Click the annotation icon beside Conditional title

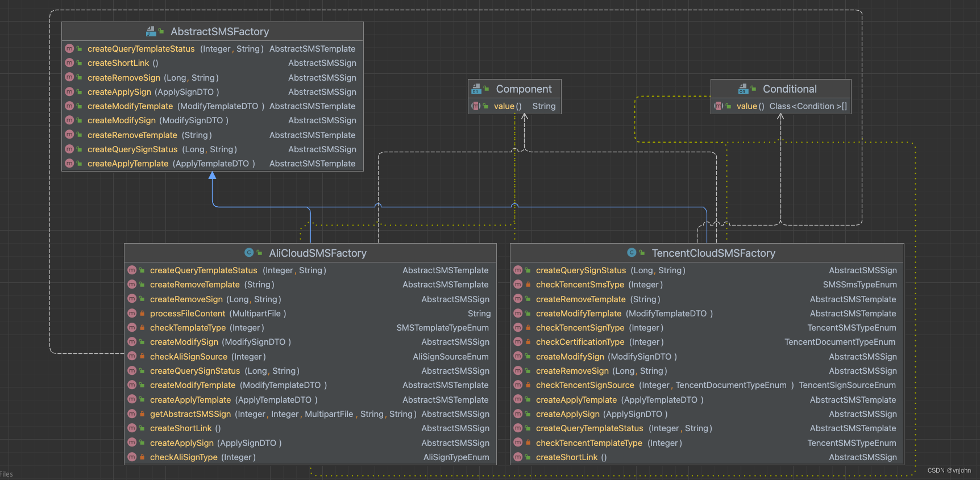coord(743,89)
